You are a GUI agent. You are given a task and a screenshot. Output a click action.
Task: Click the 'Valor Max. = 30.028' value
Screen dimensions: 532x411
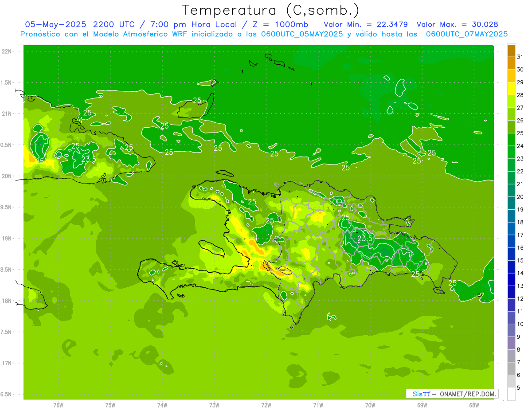(457, 24)
